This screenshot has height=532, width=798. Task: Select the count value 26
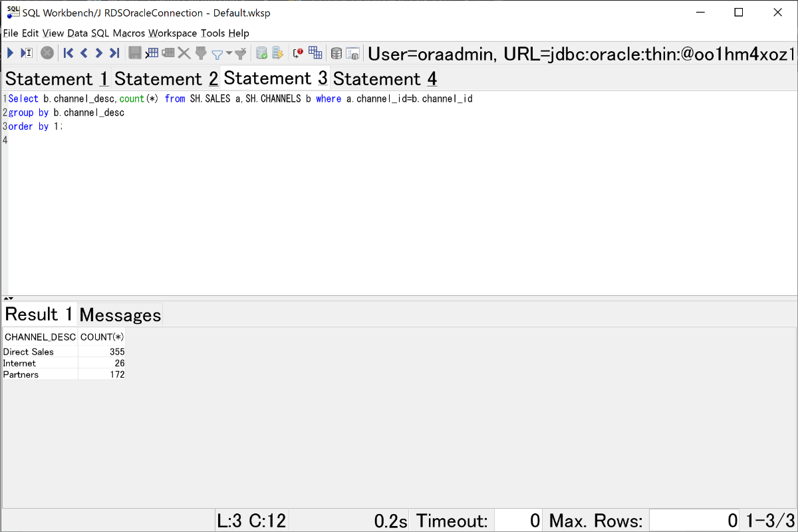(x=102, y=363)
